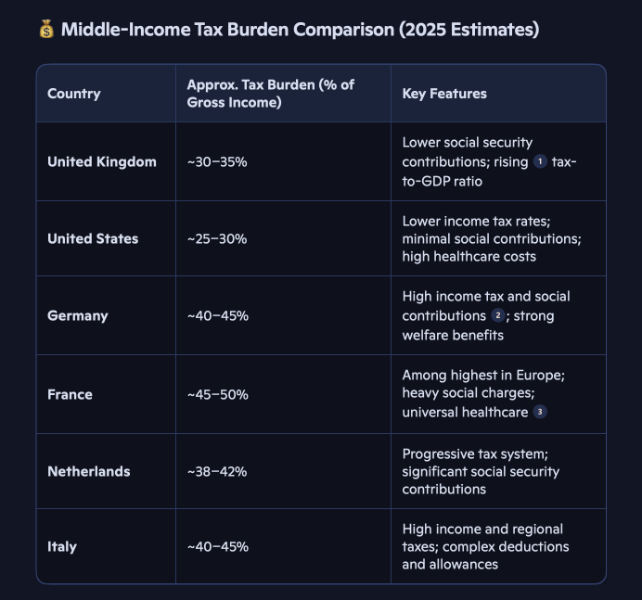This screenshot has height=600, width=642.
Task: Click the Country column header
Action: [74, 94]
